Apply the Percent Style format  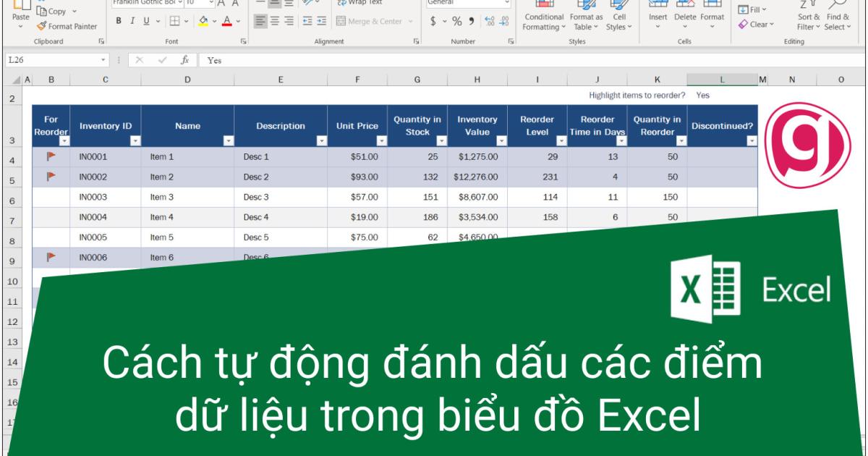click(459, 22)
